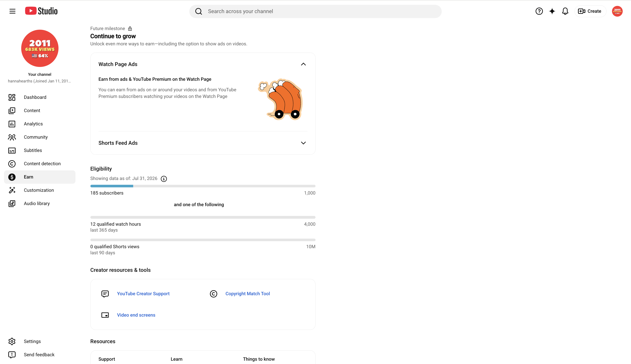Open the notifications bell

click(565, 11)
